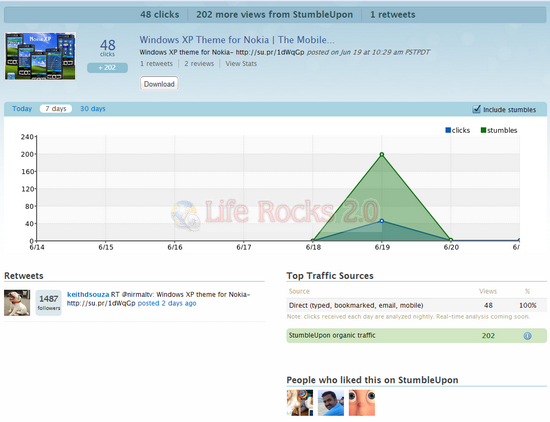Open the posted 2 days ago link
This screenshot has height=422, width=550.
click(x=167, y=303)
